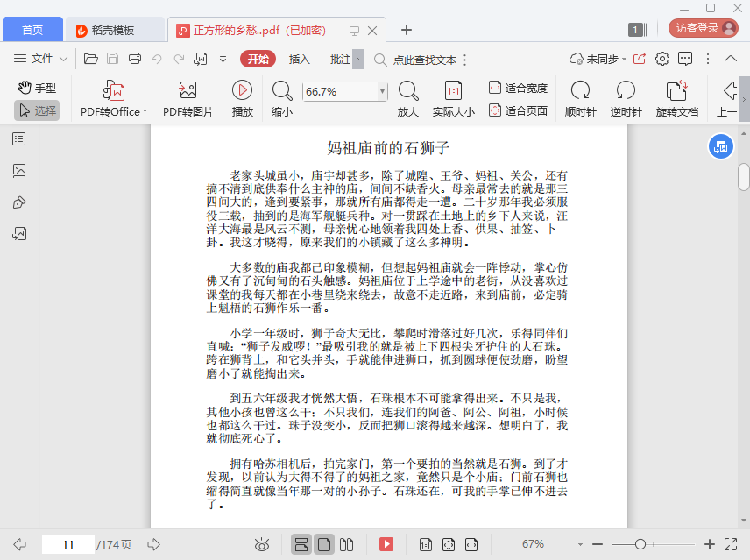The height and width of the screenshot is (560, 750).
Task: Click the red play button in status bar
Action: pos(386,544)
